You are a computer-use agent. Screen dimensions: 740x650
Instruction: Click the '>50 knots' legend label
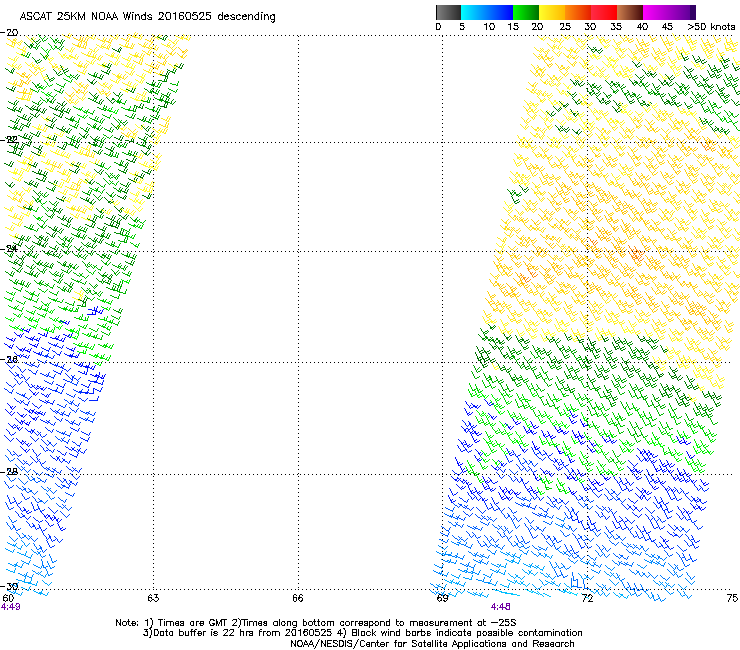(x=711, y=27)
